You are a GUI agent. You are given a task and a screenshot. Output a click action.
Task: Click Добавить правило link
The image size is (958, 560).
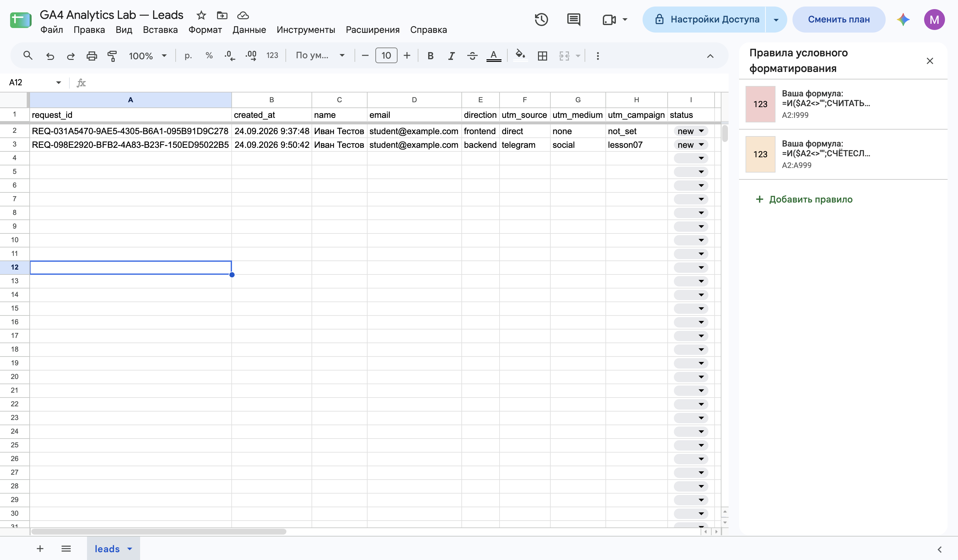(x=804, y=199)
